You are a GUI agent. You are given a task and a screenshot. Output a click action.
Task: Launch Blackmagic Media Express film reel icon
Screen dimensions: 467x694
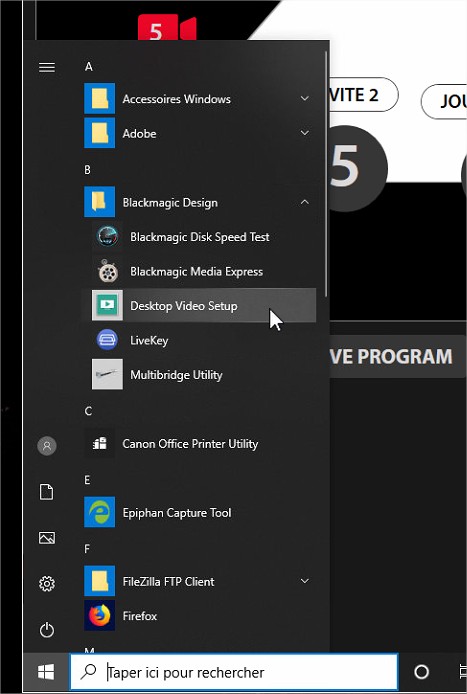click(107, 271)
